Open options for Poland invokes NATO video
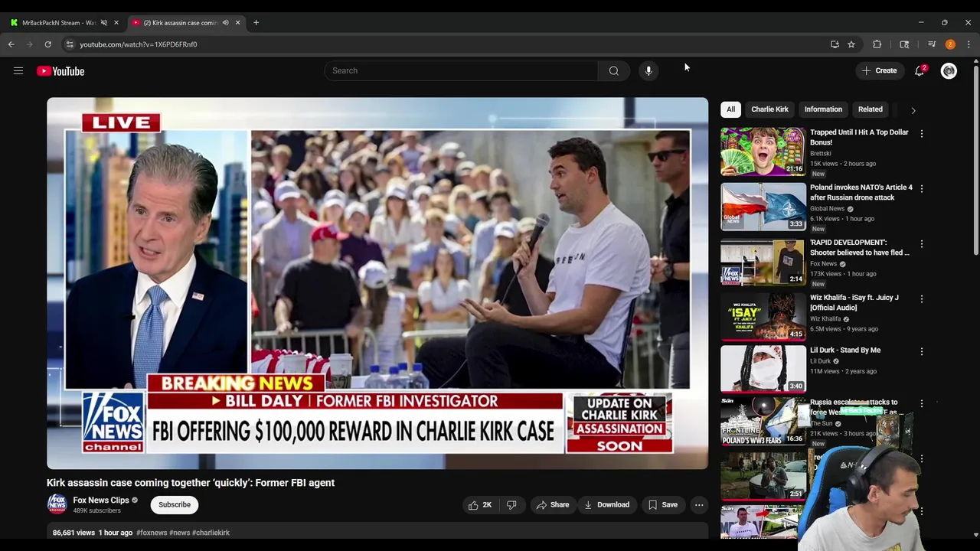The height and width of the screenshot is (551, 980). click(x=922, y=188)
